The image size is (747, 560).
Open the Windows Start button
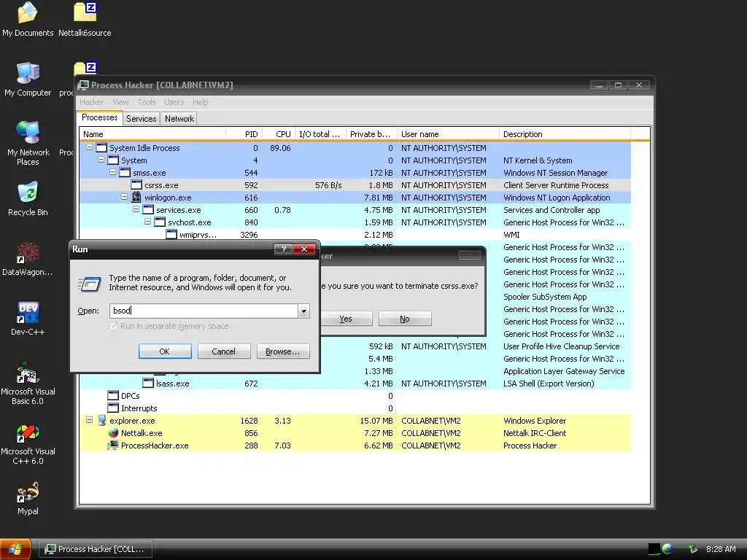(x=15, y=549)
